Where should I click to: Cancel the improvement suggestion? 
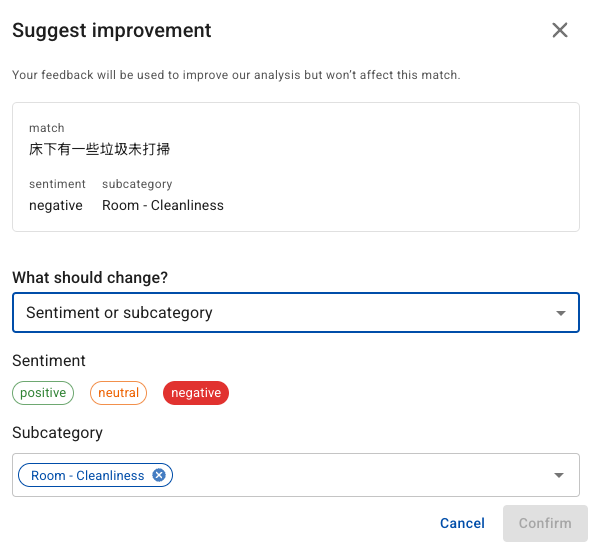[462, 523]
